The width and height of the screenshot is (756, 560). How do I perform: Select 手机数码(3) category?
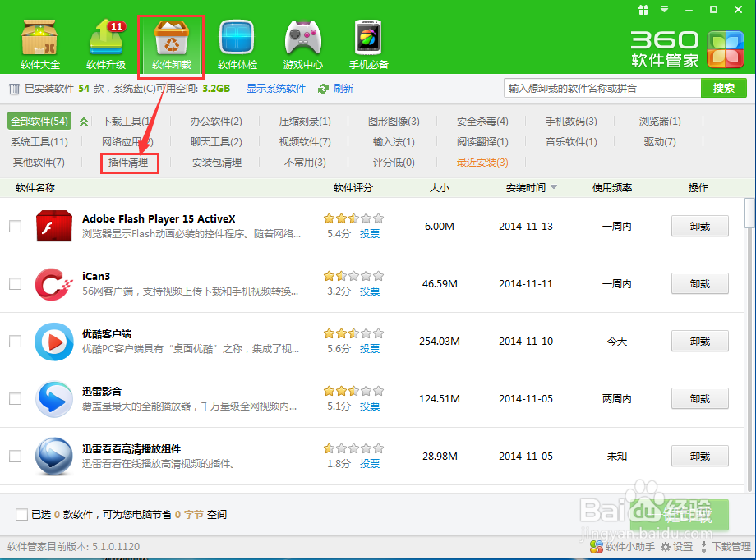point(571,122)
